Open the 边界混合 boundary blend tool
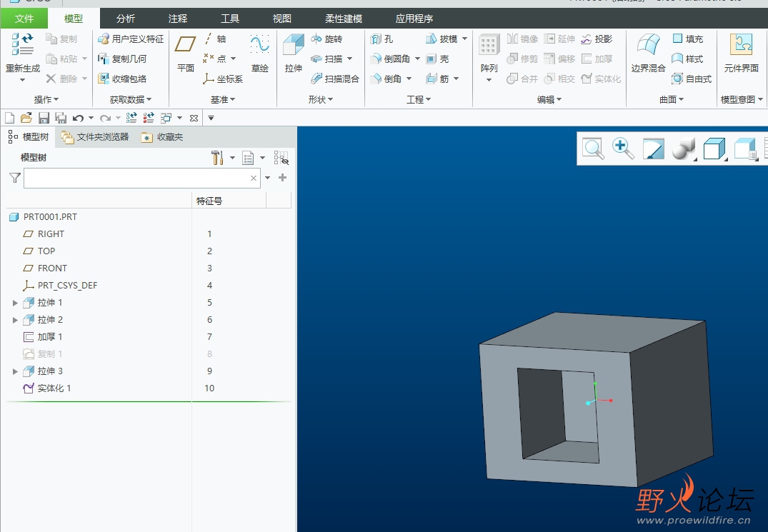This screenshot has width=768, height=532. pos(648,53)
